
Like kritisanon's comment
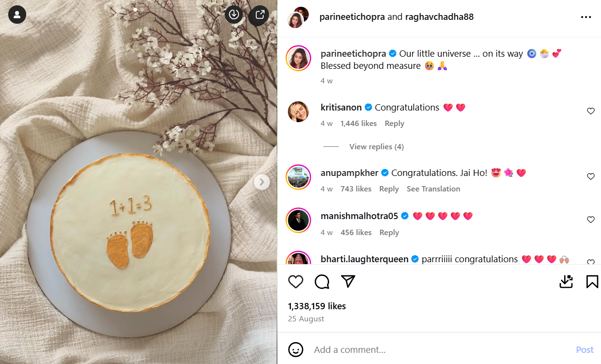tap(590, 111)
